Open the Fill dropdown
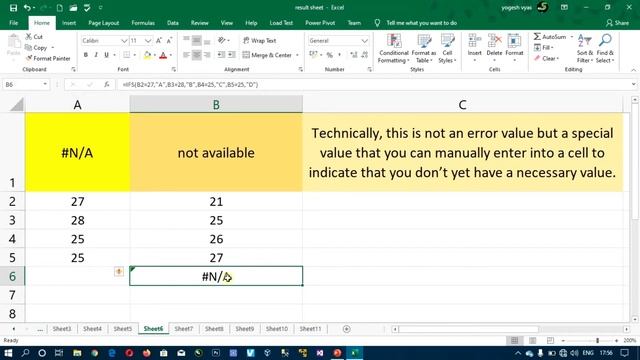The image size is (640, 360). [544, 48]
